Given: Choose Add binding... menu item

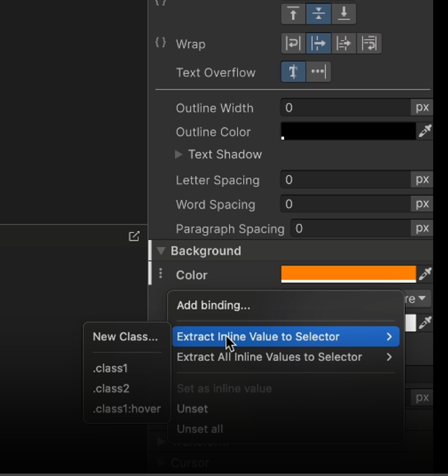Looking at the screenshot, I should click(x=286, y=305).
